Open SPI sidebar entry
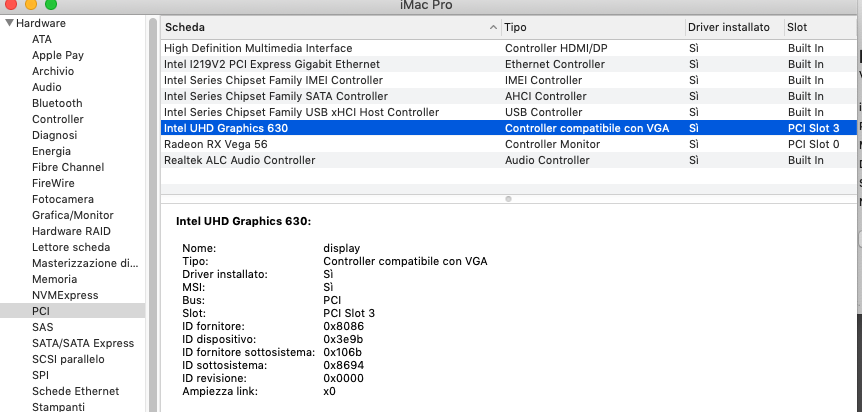862x412 pixels. pyautogui.click(x=40, y=374)
